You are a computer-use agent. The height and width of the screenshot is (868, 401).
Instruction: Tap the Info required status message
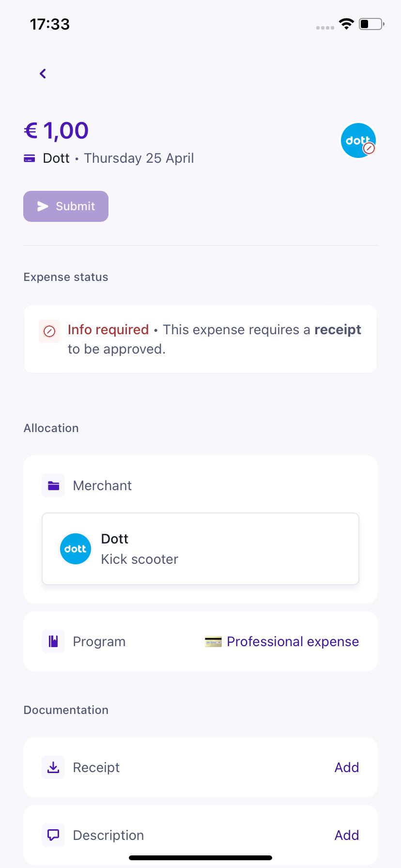point(214,339)
